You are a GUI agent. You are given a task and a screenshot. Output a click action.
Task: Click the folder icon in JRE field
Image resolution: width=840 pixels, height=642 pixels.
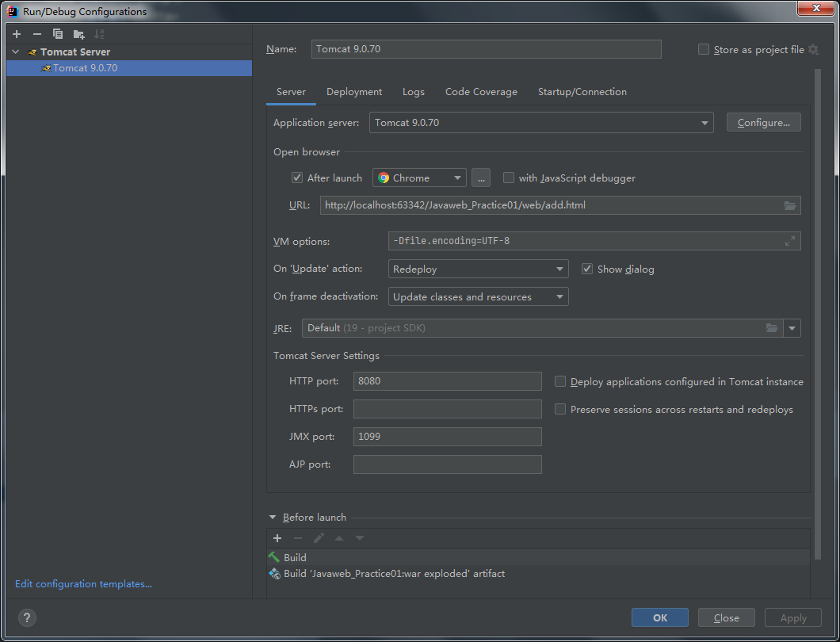coord(771,328)
